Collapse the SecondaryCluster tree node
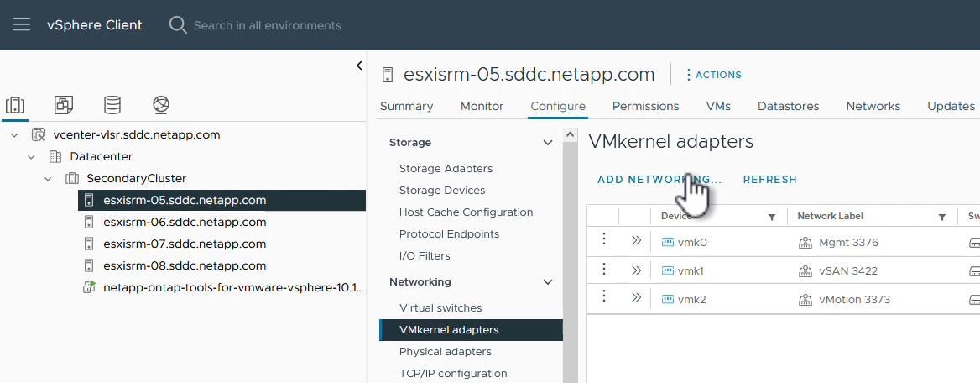Viewport: 980px width, 383px height. click(x=50, y=178)
